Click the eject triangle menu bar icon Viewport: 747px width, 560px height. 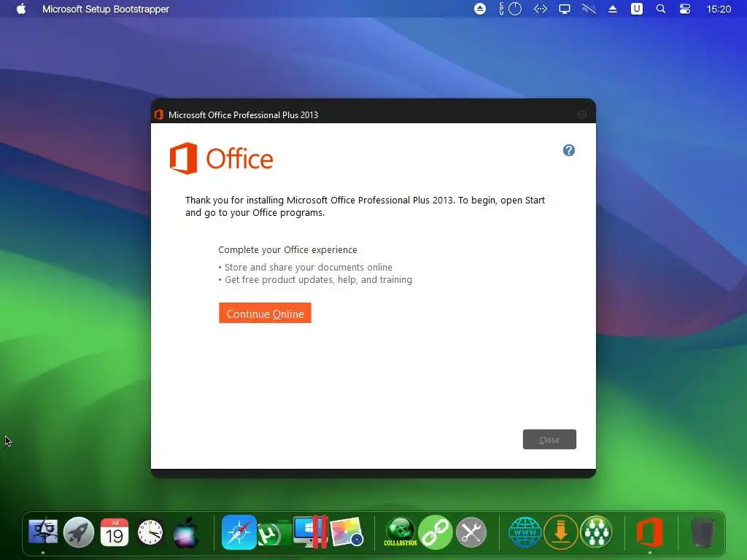click(x=613, y=9)
